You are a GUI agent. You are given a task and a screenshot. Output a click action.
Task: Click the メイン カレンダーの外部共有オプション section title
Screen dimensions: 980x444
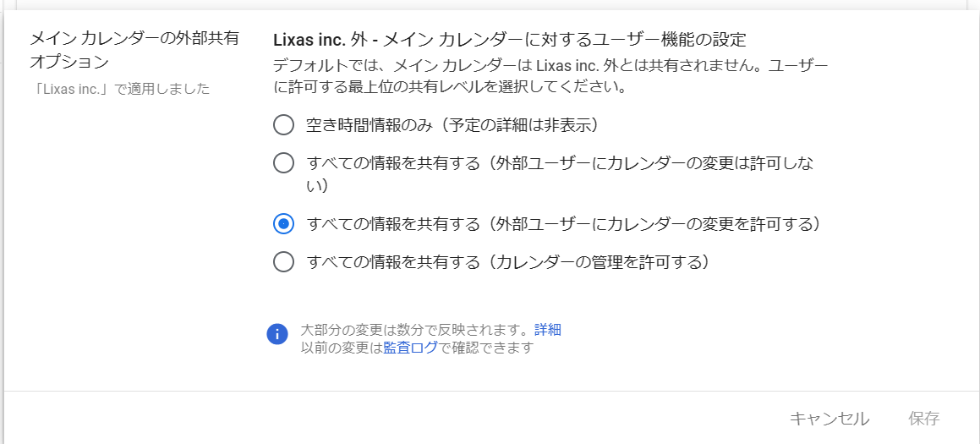point(134,50)
